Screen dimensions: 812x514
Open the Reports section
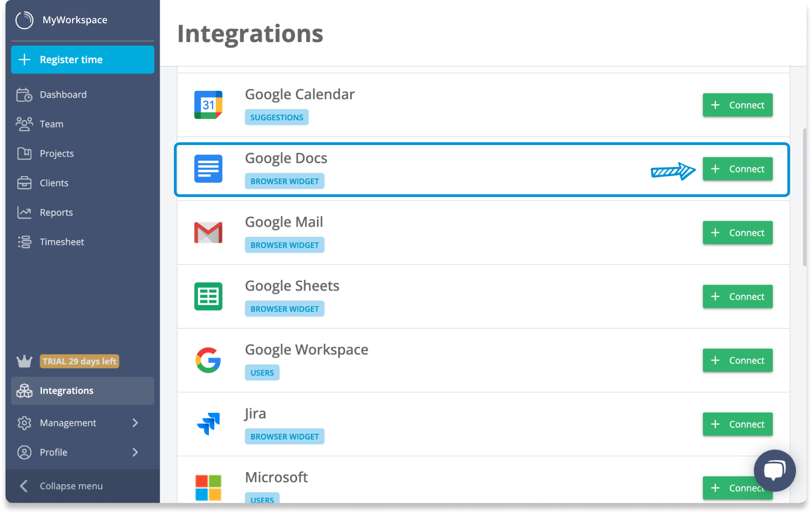coord(82,213)
